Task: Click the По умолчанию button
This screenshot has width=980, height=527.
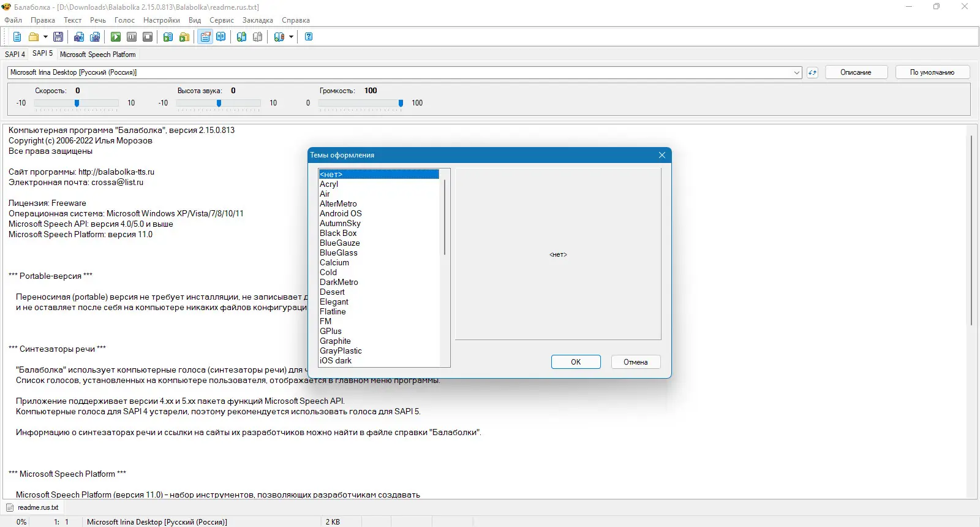Action: [x=932, y=72]
